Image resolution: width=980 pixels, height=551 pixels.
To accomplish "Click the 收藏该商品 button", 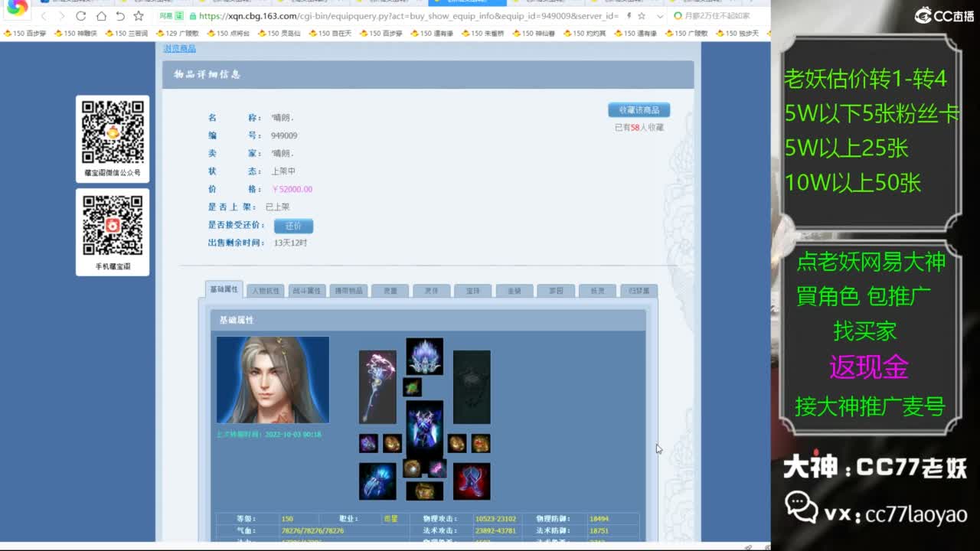I will pos(639,110).
